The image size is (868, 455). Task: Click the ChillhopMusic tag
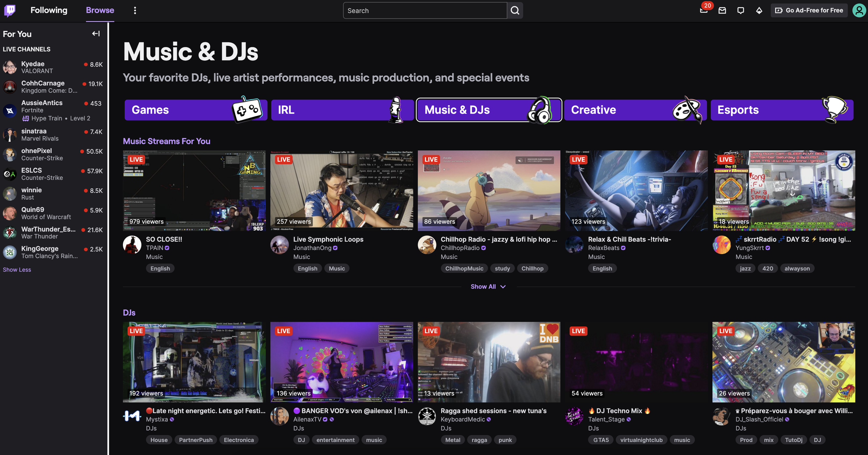click(464, 268)
